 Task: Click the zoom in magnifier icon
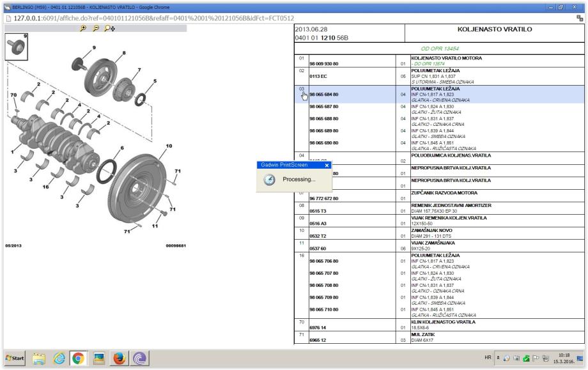(x=82, y=29)
